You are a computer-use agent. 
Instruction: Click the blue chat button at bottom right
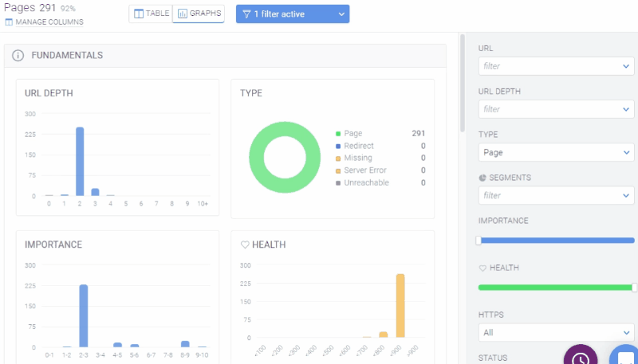click(x=624, y=358)
